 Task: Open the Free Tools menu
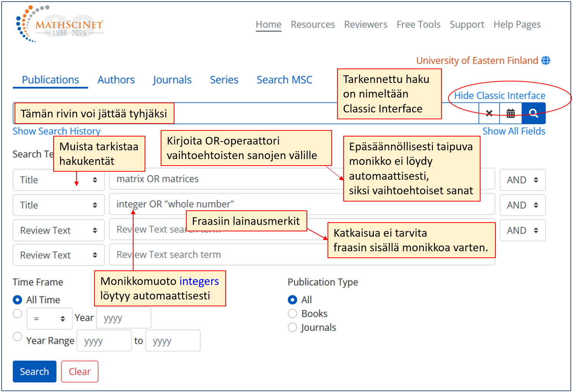point(419,24)
